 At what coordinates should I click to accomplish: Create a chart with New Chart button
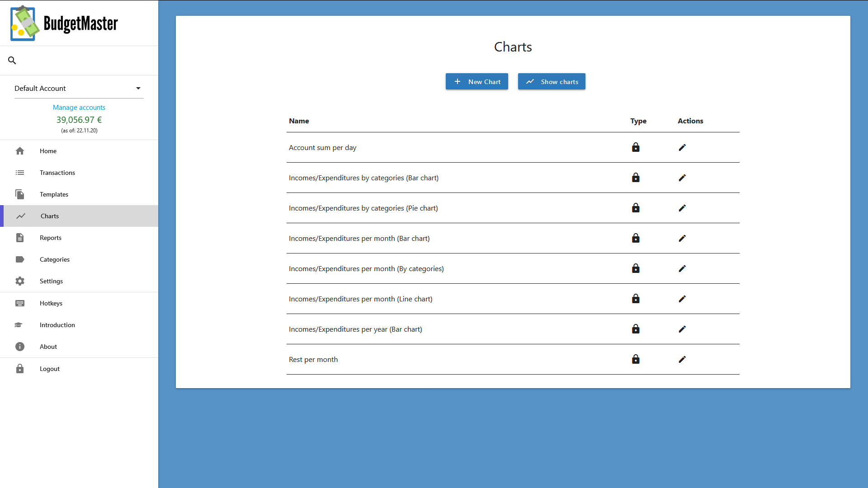pyautogui.click(x=476, y=82)
